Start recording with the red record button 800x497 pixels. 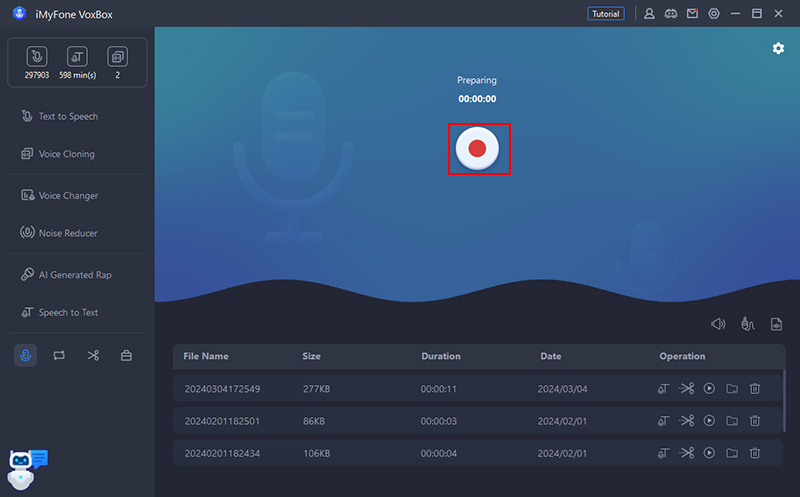click(477, 148)
